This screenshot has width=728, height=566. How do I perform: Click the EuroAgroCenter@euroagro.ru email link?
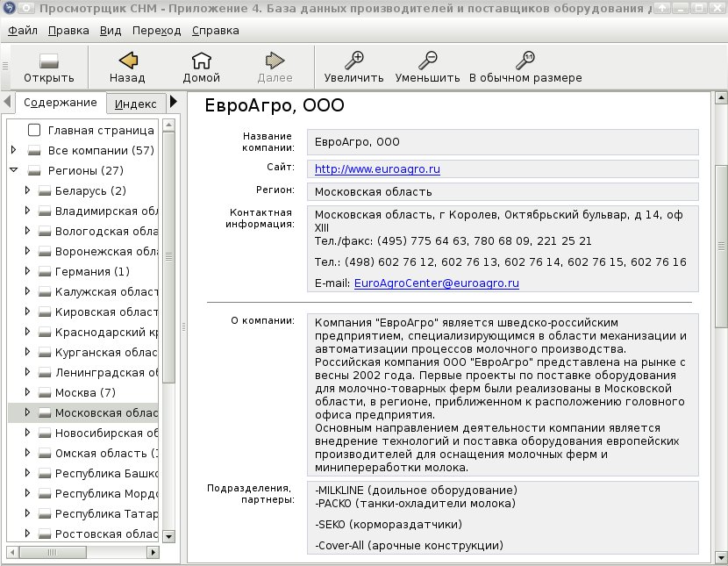pyautogui.click(x=437, y=283)
